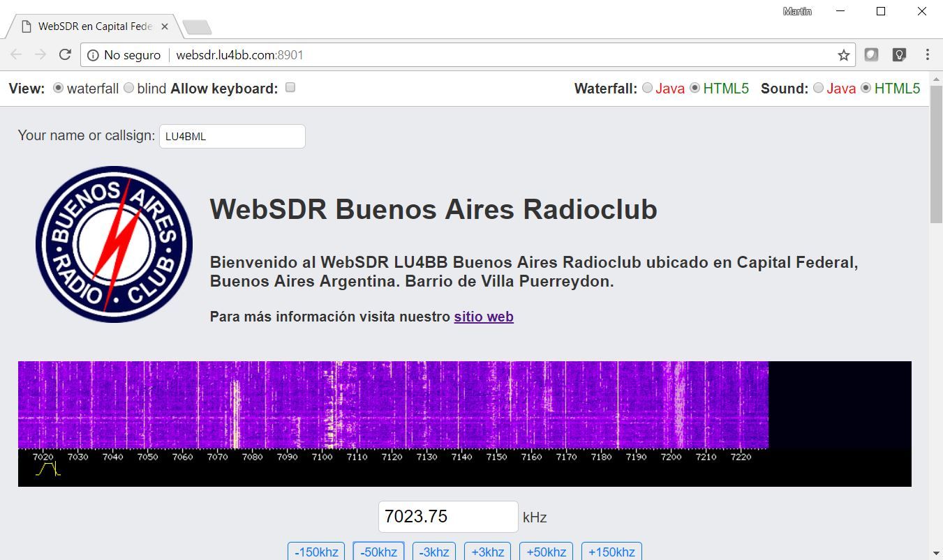Follow the sitio web link
943x560 pixels.
[484, 317]
